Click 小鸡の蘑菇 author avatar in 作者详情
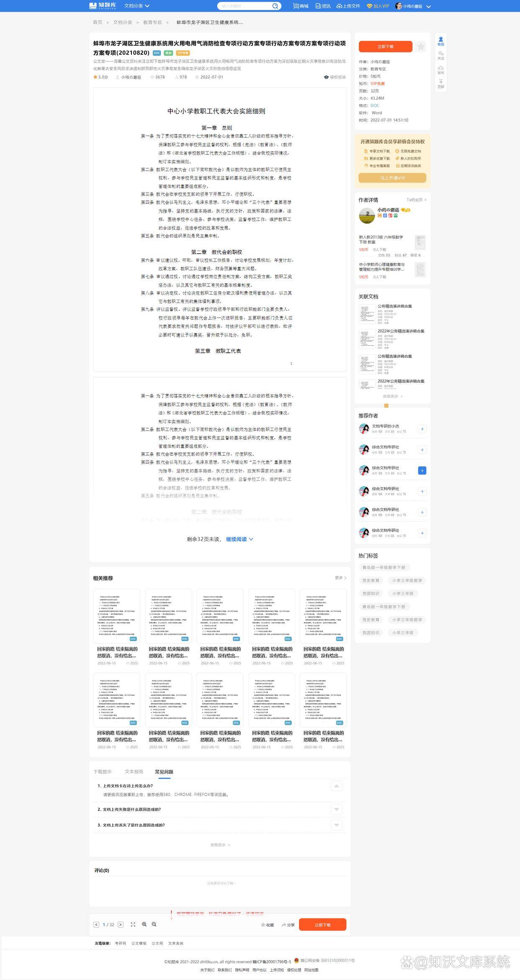Screen dimensions: 520x980 pyautogui.click(x=367, y=215)
